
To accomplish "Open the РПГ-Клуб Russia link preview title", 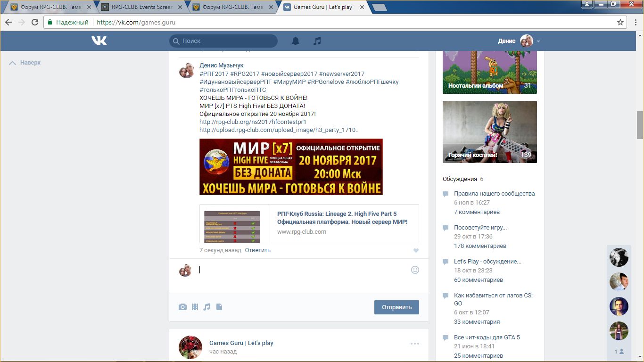I will click(x=342, y=218).
